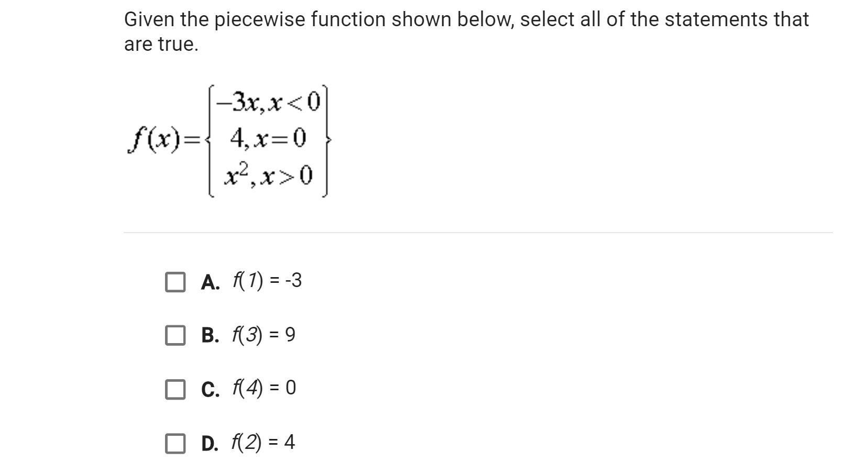Check the box for option B
Viewport: 868px width, 473px height.
tap(175, 335)
